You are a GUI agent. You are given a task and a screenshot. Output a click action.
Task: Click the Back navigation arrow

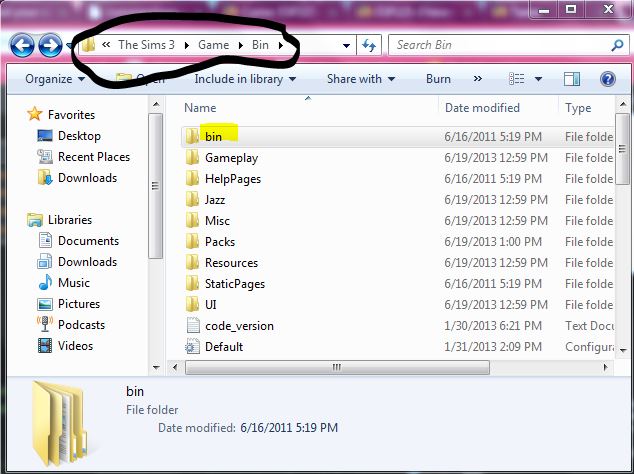(x=22, y=45)
